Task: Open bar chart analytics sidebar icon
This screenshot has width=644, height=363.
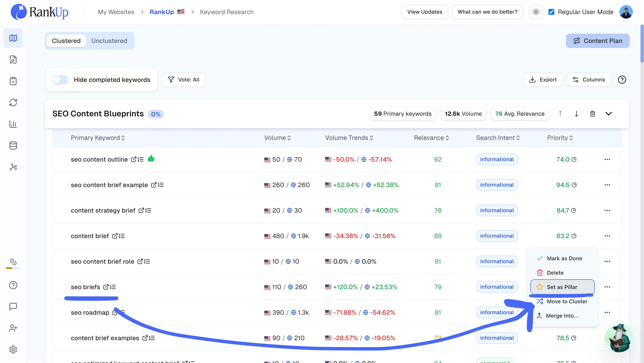Action: 13,124
